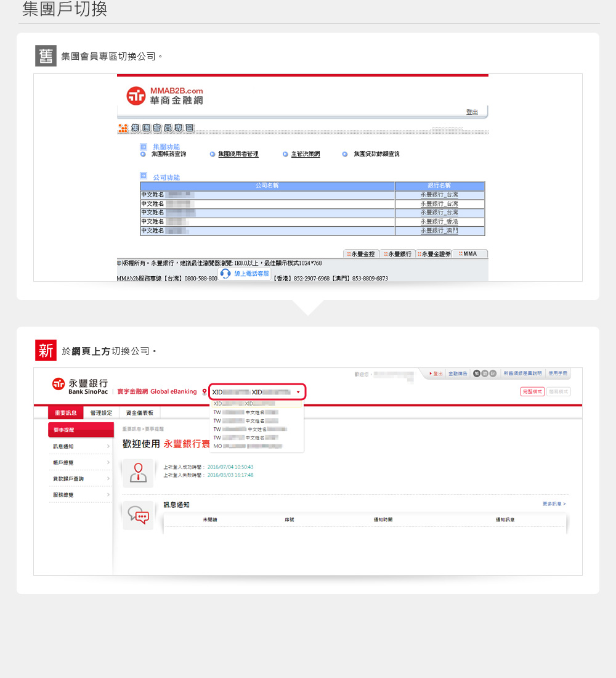
Task: Click the breadcrumb 重要訊息>要事提醒
Action: [143, 429]
